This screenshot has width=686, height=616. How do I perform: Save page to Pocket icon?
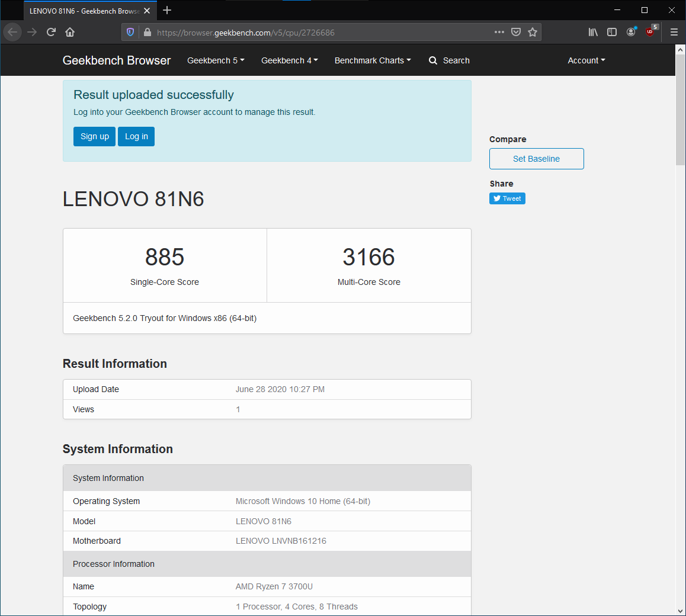point(516,32)
